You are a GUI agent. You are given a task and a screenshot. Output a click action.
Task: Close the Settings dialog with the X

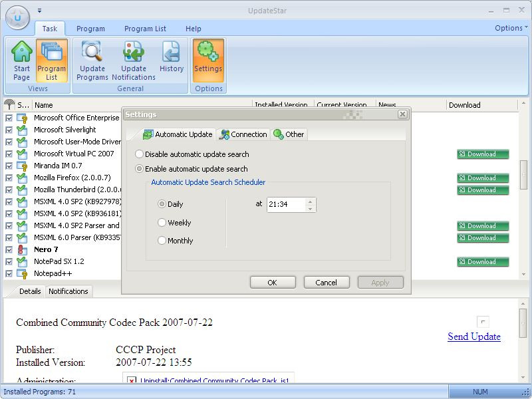coord(402,114)
